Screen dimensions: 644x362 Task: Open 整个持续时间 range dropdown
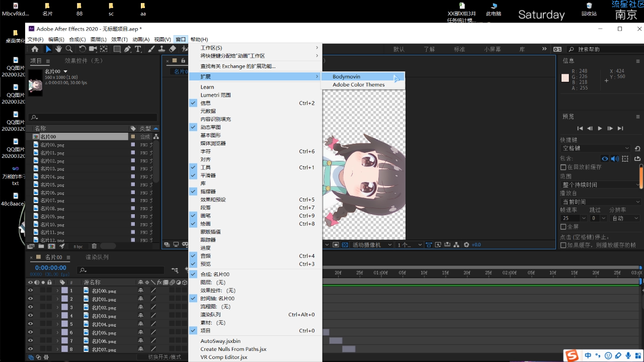click(601, 185)
